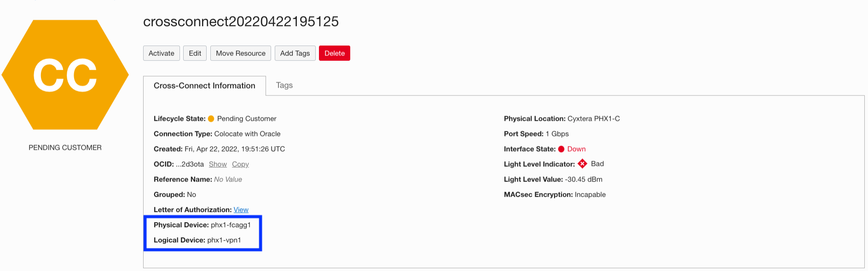
Task: Click the Physical Device value phx1-fcagg1
Action: [231, 225]
